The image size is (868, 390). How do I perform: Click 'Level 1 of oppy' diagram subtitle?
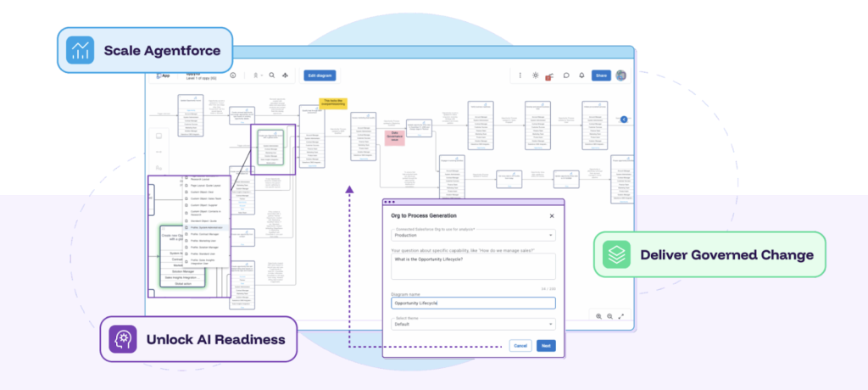coord(202,79)
